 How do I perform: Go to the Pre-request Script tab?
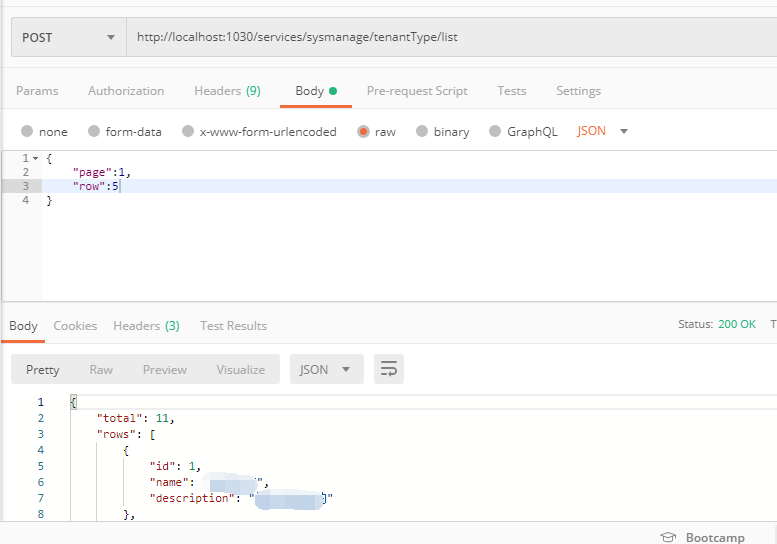click(x=417, y=91)
